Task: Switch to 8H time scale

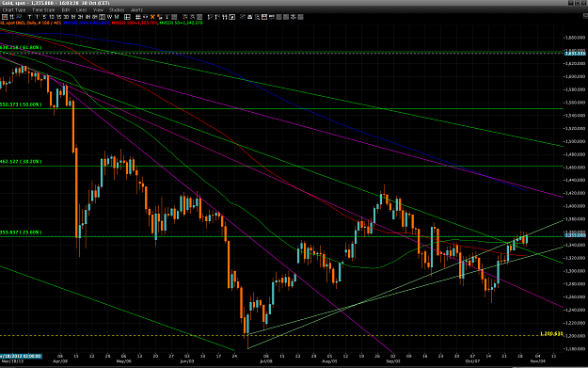Action: point(95,17)
